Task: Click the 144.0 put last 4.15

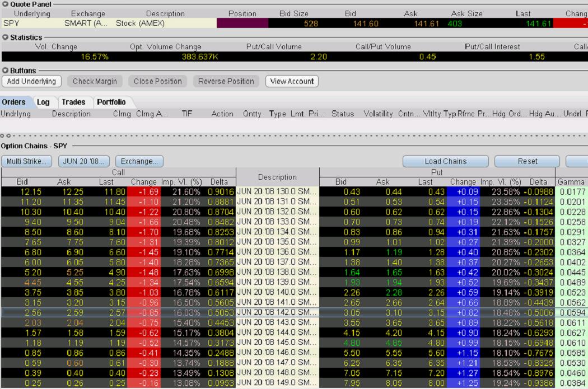Action: (x=436, y=333)
